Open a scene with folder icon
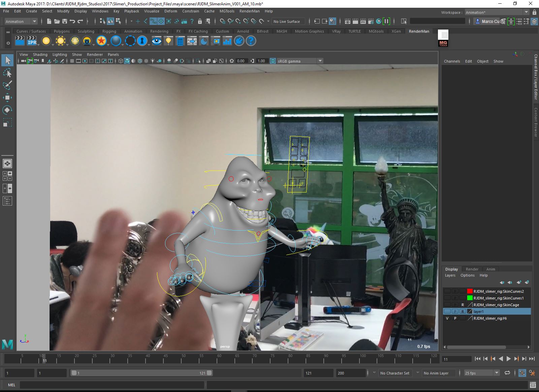The image size is (539, 392). point(57,21)
